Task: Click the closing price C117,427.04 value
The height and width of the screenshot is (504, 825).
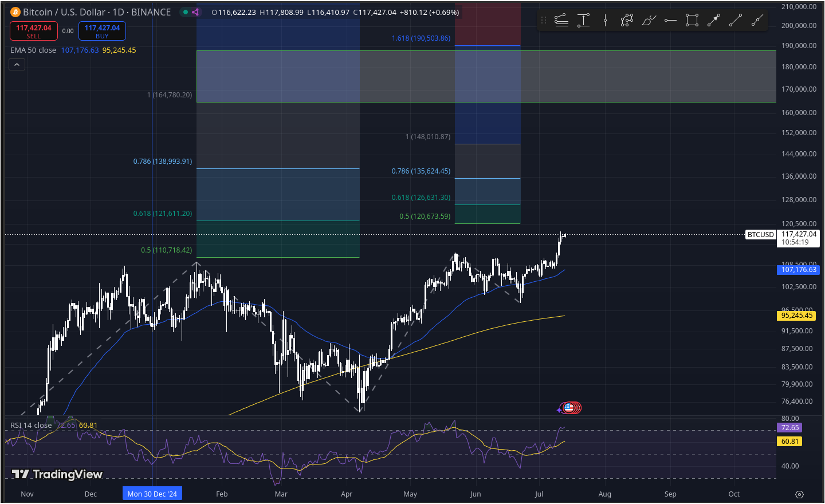Action: point(375,12)
